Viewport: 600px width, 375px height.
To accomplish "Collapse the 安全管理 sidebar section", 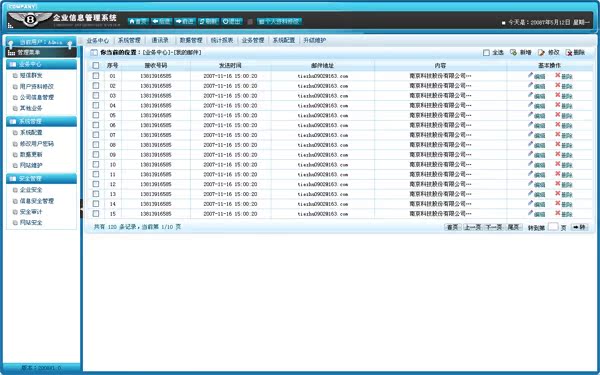I will coord(41,178).
